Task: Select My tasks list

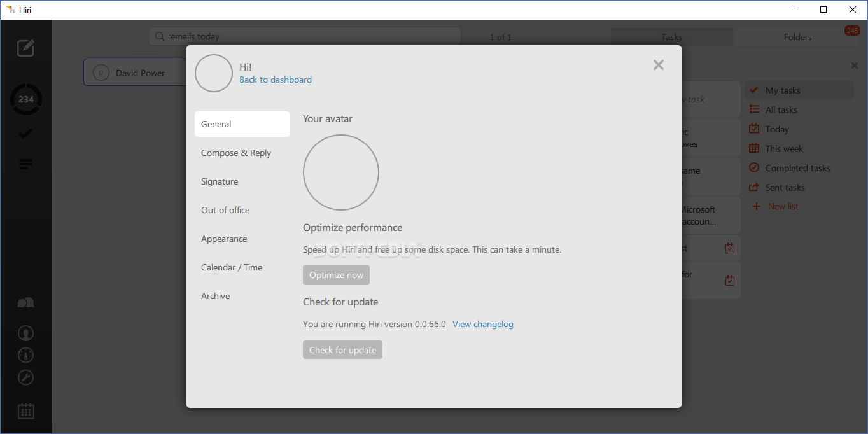Action: click(800, 90)
